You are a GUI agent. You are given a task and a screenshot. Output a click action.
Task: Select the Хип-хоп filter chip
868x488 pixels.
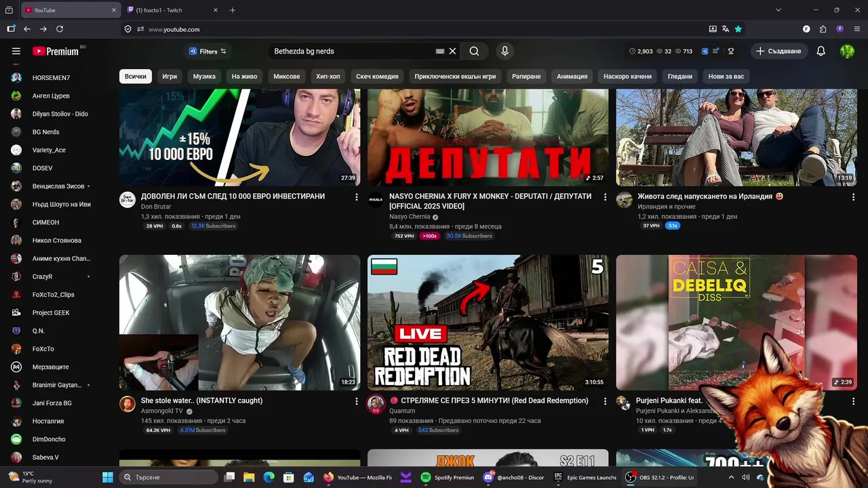pos(328,77)
